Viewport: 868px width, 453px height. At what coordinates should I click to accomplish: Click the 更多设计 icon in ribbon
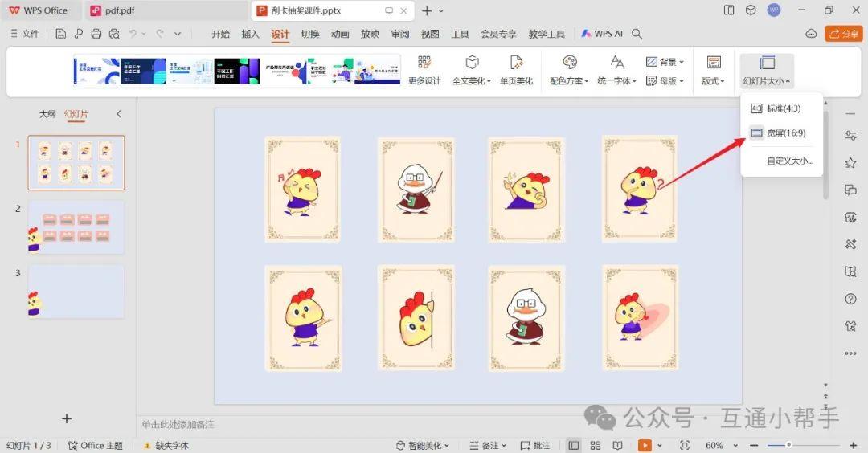pyautogui.click(x=424, y=63)
